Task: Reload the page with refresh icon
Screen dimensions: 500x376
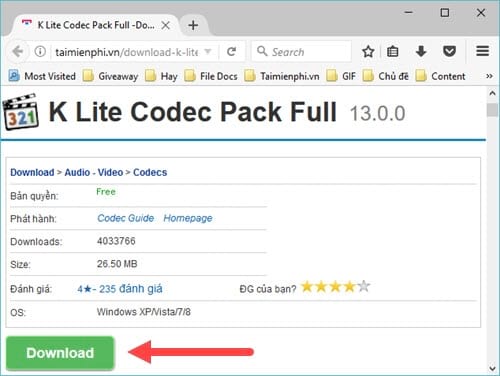Action: pyautogui.click(x=231, y=52)
